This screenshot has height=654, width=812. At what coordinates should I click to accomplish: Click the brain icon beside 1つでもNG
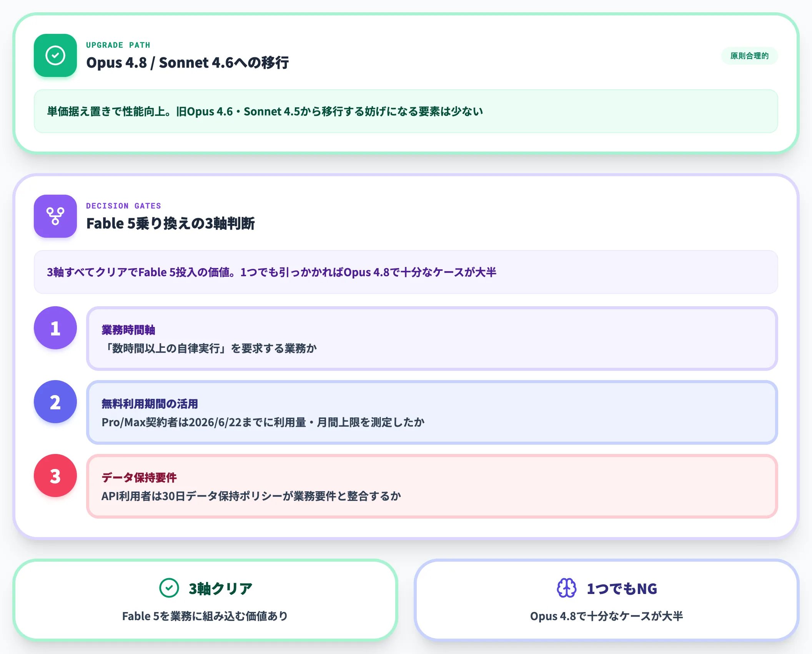click(x=567, y=588)
